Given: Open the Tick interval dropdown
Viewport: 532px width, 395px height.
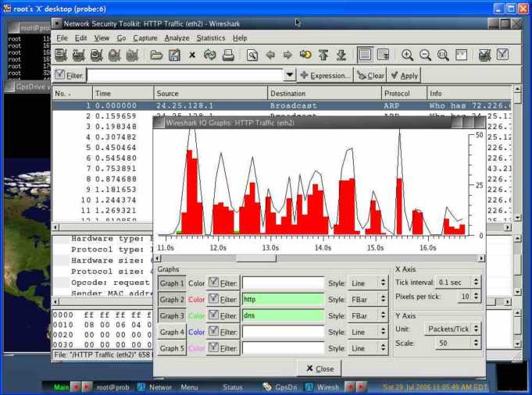Looking at the screenshot, I should click(457, 283).
